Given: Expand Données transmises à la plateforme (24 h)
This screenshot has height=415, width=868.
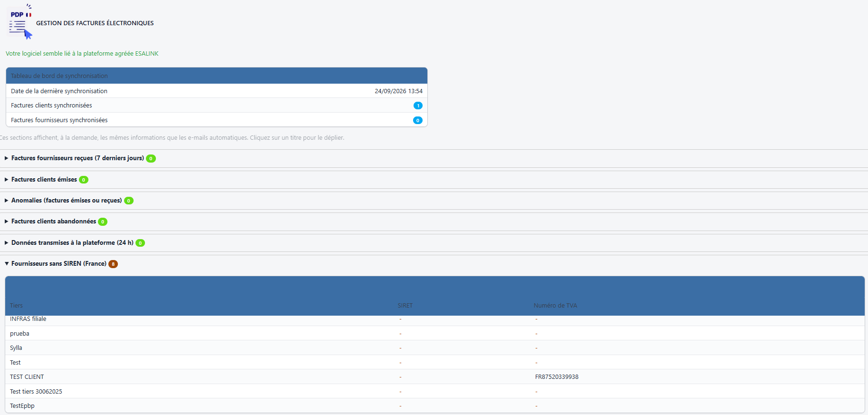Looking at the screenshot, I should point(72,243).
